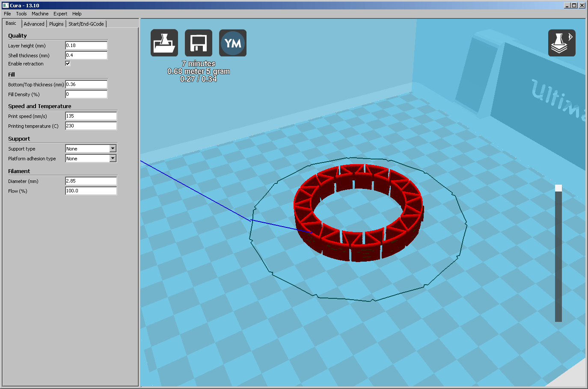The image size is (588, 389).
Task: Click the Fill section heading
Action: click(x=12, y=75)
